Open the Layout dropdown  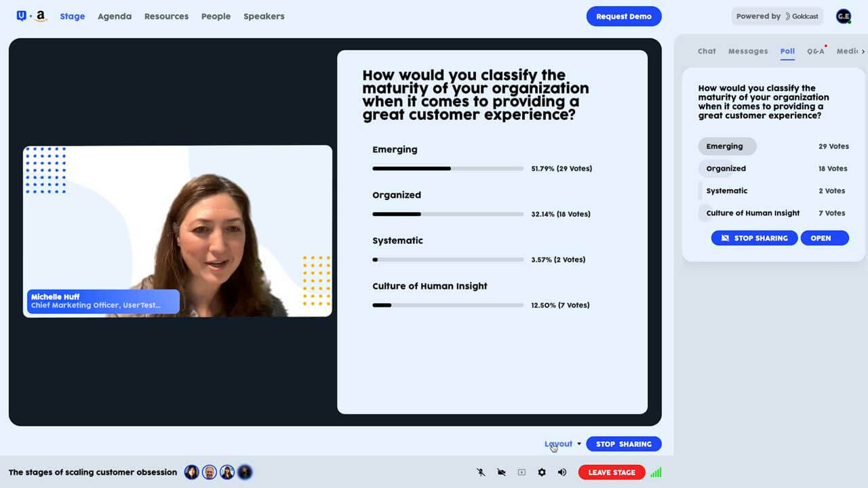[562, 444]
